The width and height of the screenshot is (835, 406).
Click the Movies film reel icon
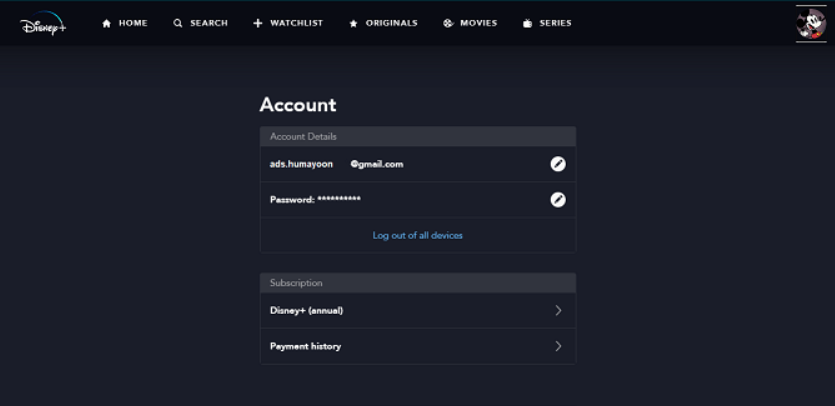tap(448, 23)
